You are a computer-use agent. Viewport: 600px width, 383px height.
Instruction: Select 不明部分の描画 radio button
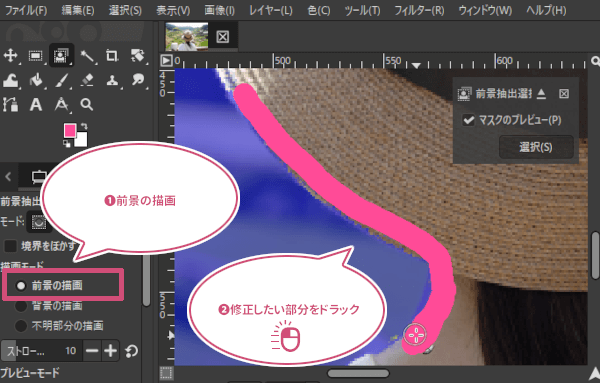[21, 326]
